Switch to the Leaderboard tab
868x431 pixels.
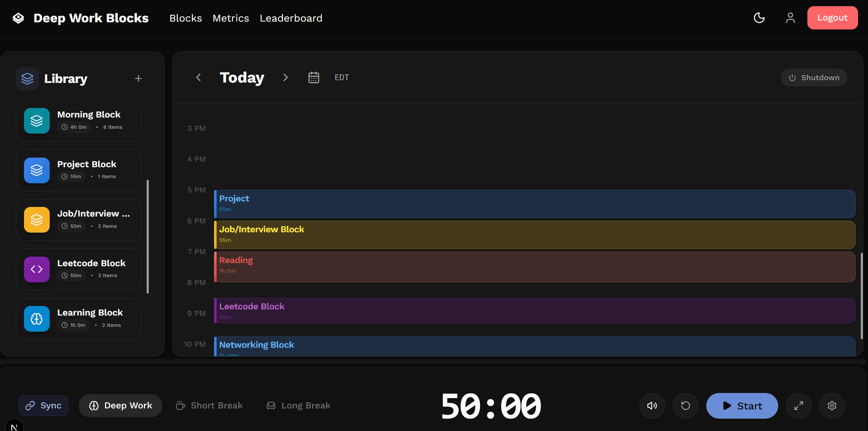tap(291, 18)
